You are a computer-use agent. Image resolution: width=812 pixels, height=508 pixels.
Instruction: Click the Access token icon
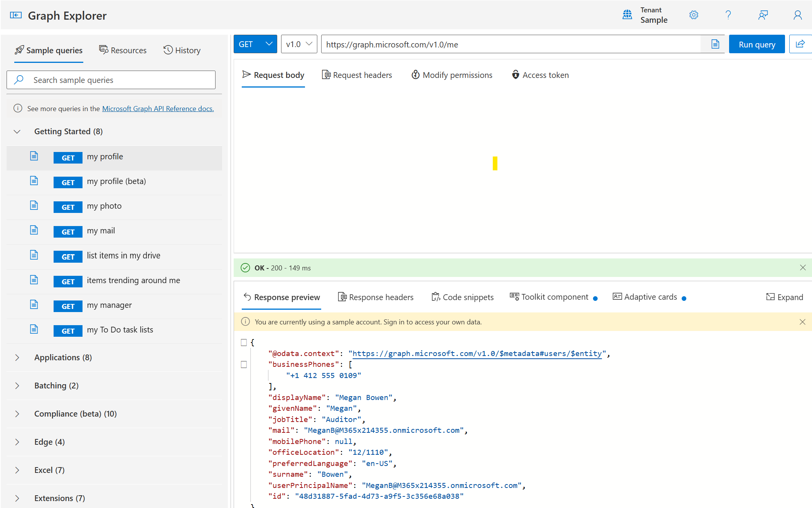(514, 75)
